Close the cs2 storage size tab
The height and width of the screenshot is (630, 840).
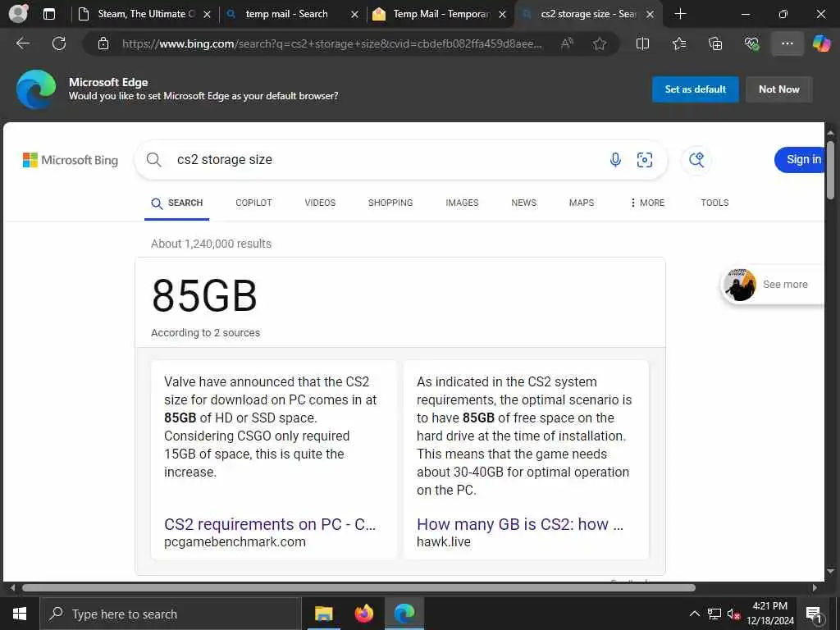point(650,15)
